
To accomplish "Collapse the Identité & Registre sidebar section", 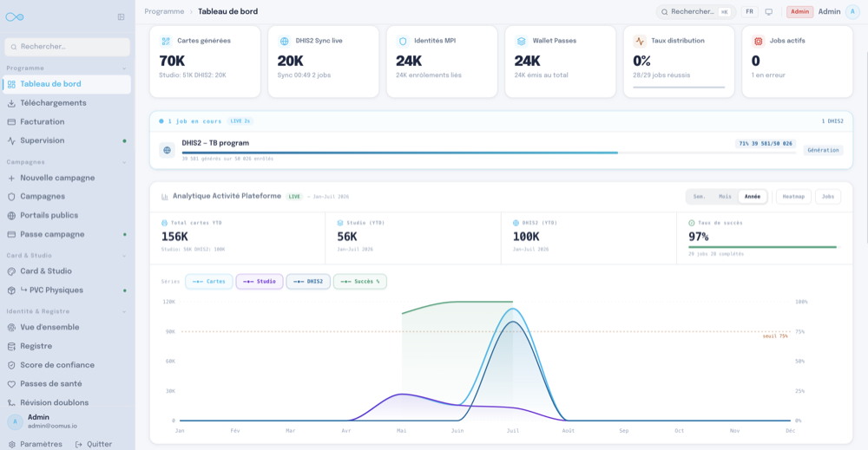I will pos(124,312).
